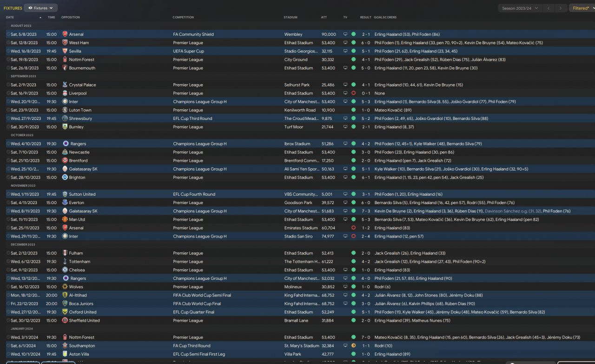The width and height of the screenshot is (595, 364).
Task: Click the Luton Town club badge
Action: pos(65,110)
